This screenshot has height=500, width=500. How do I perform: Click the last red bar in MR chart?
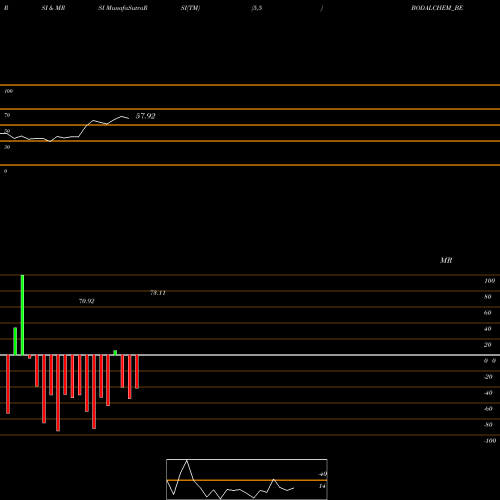pos(137,372)
